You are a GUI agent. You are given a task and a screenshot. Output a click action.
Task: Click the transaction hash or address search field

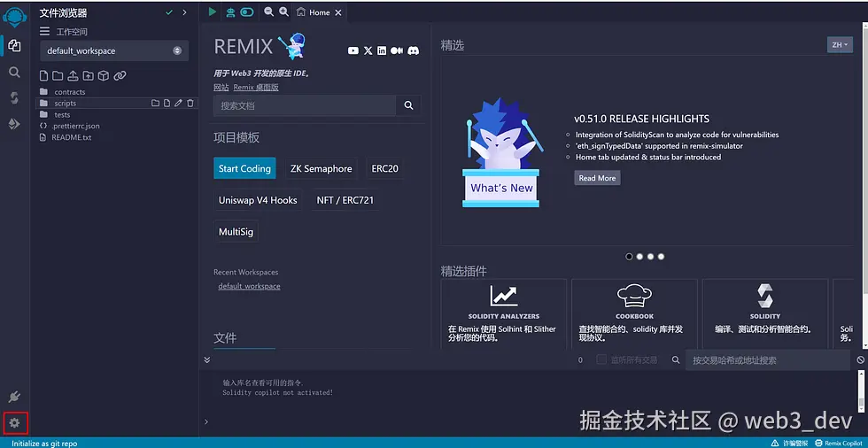coord(768,360)
